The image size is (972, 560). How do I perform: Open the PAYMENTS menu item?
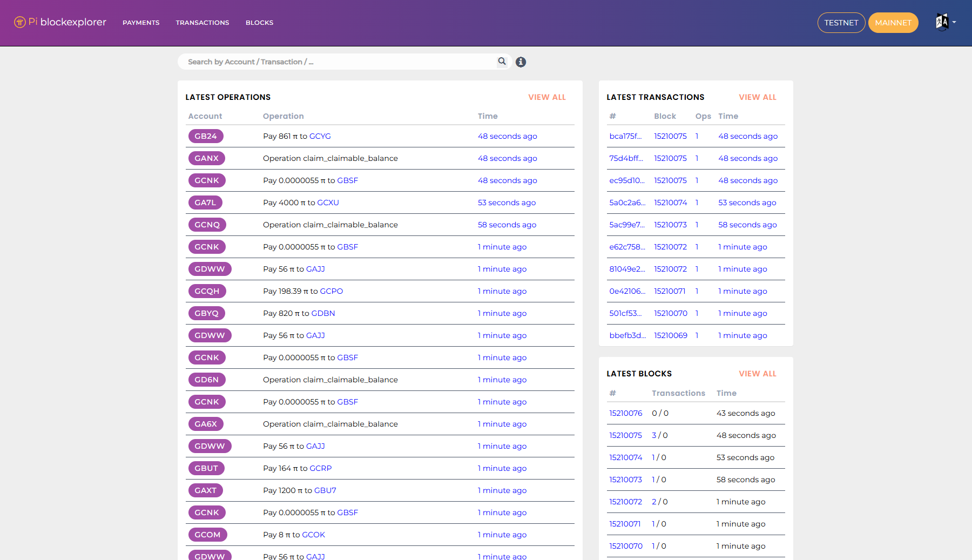pos(141,23)
